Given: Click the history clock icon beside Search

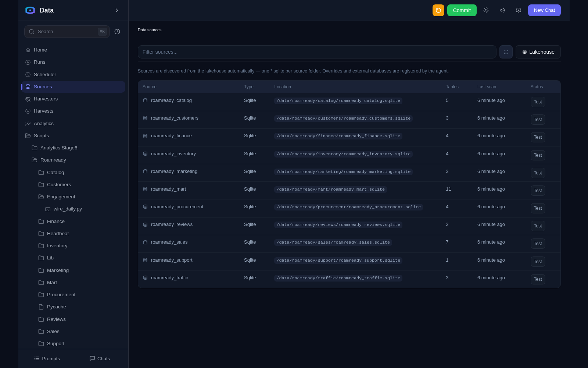Looking at the screenshot, I should (x=117, y=32).
